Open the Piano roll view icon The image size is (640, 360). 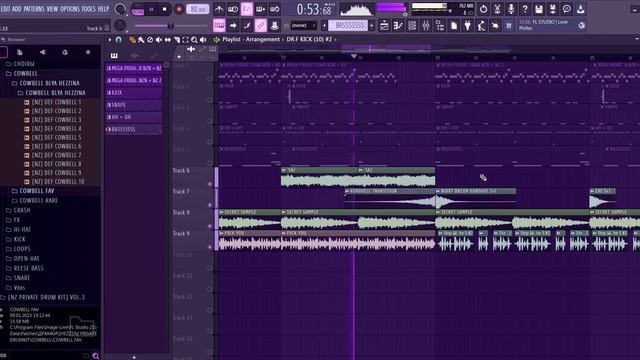click(x=398, y=26)
